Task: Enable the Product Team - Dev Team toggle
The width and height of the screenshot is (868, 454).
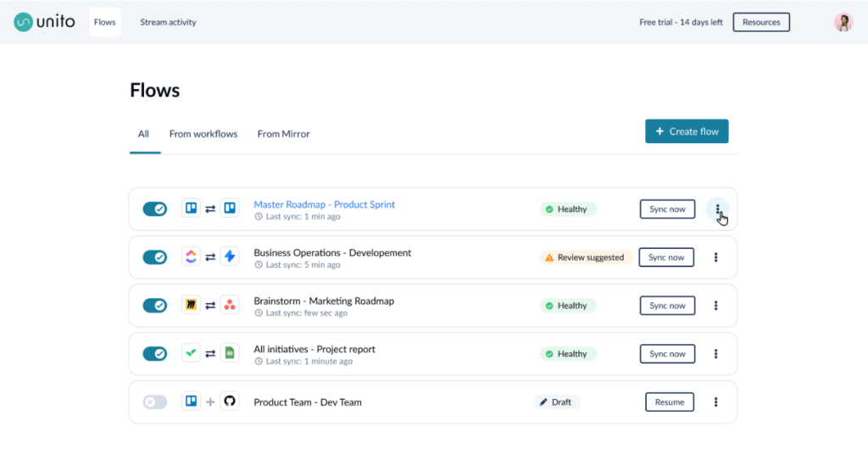Action: (x=154, y=401)
